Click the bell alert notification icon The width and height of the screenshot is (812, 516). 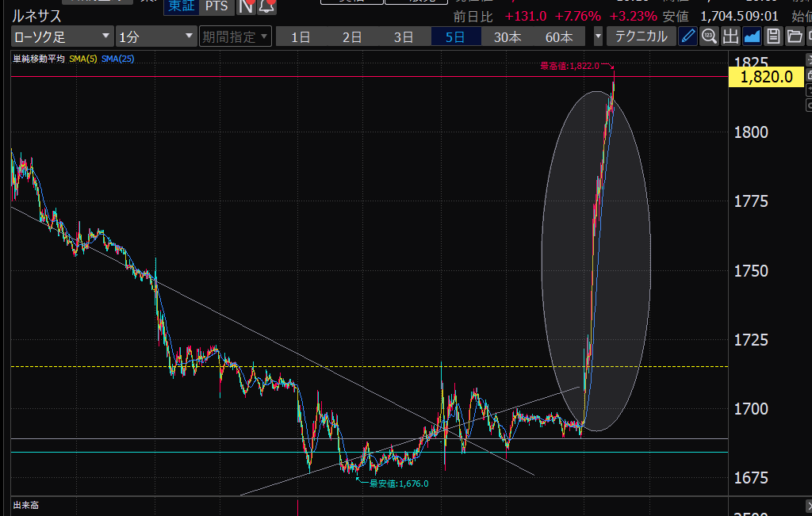(267, 6)
